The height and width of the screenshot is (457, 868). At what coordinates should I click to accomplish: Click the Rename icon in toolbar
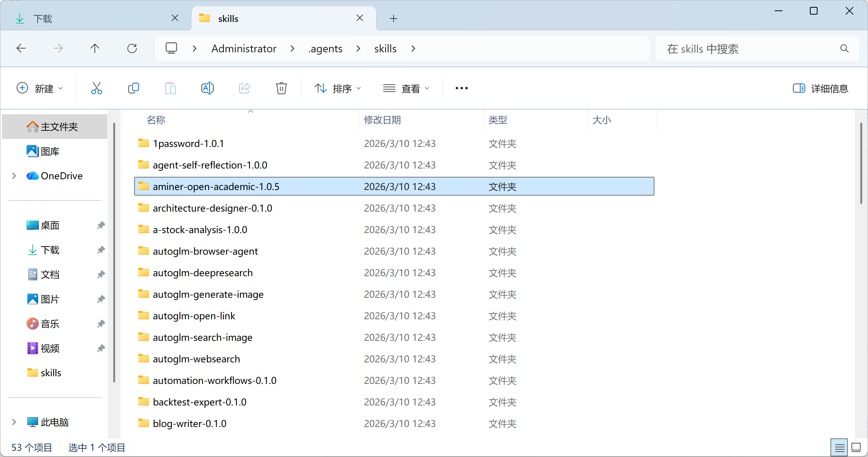(207, 88)
